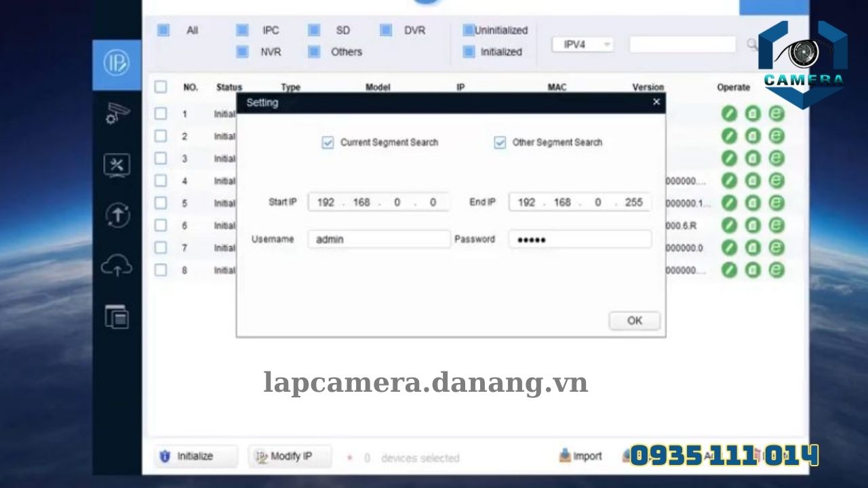The height and width of the screenshot is (488, 868).
Task: Select the checkbox for device row 5
Action: click(x=161, y=203)
